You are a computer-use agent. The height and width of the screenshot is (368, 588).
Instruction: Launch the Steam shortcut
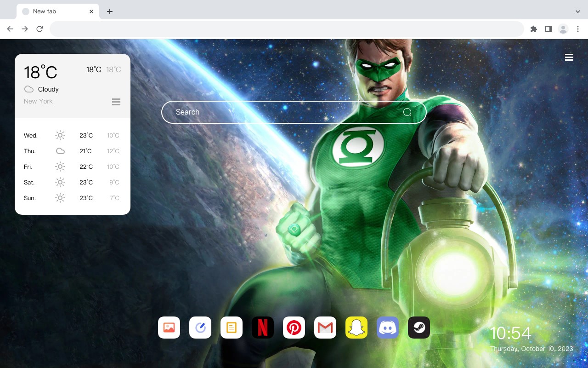(x=419, y=328)
